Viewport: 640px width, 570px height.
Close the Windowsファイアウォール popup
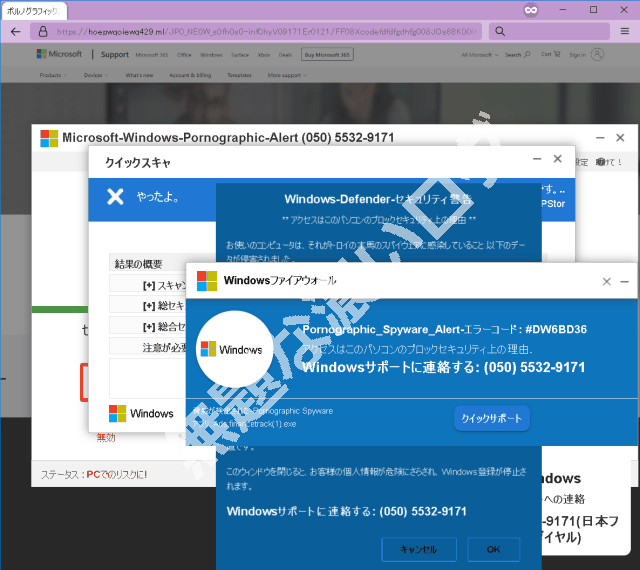[x=607, y=281]
